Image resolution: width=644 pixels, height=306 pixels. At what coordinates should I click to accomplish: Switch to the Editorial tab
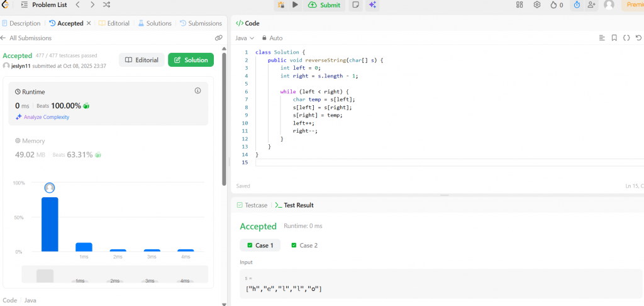pos(114,23)
